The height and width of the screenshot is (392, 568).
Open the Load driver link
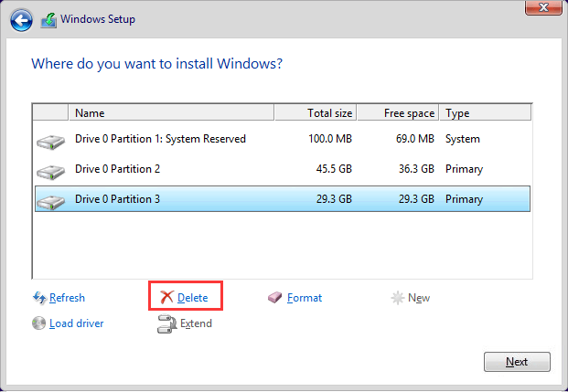[76, 323]
